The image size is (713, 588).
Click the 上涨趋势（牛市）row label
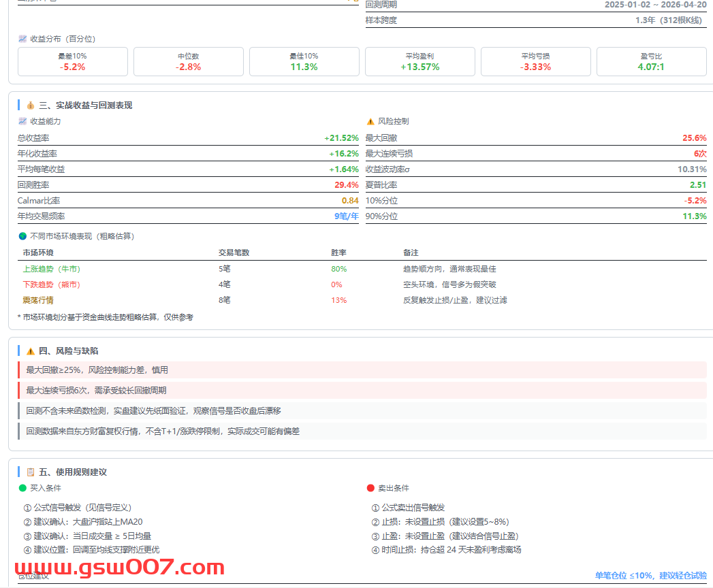tap(51, 269)
